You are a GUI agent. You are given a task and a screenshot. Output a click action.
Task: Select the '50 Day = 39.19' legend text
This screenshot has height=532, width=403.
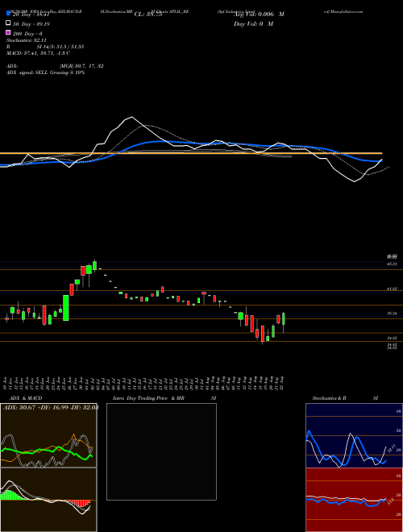pos(31,24)
